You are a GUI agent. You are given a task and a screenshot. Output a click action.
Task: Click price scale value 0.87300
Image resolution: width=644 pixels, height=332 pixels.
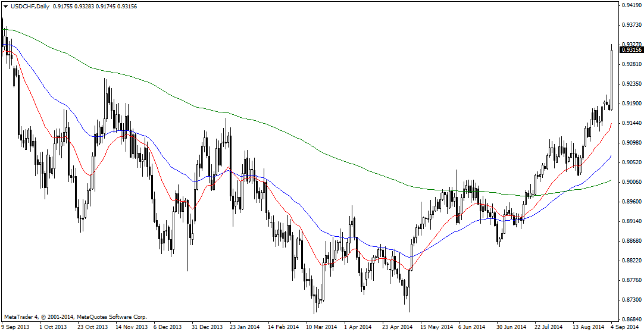pos(632,300)
